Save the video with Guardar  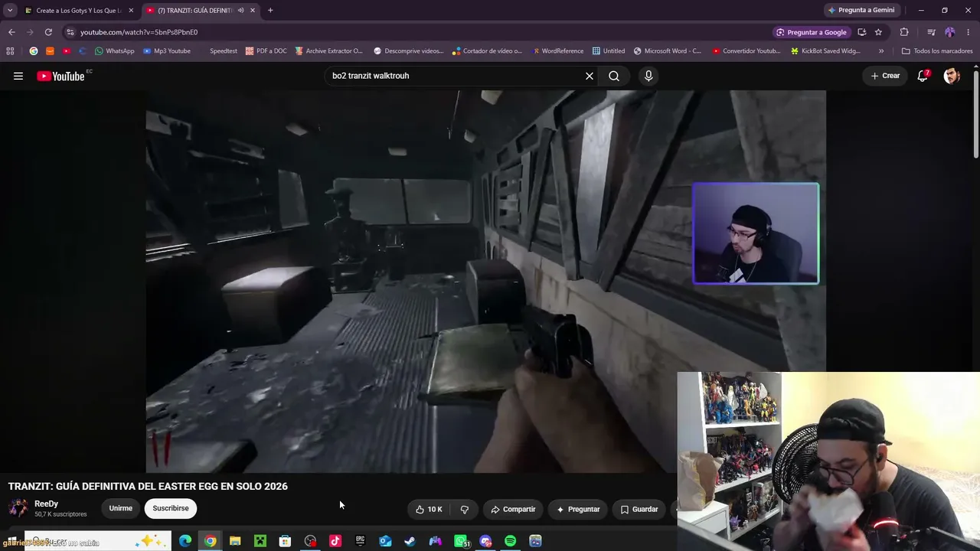pyautogui.click(x=639, y=509)
